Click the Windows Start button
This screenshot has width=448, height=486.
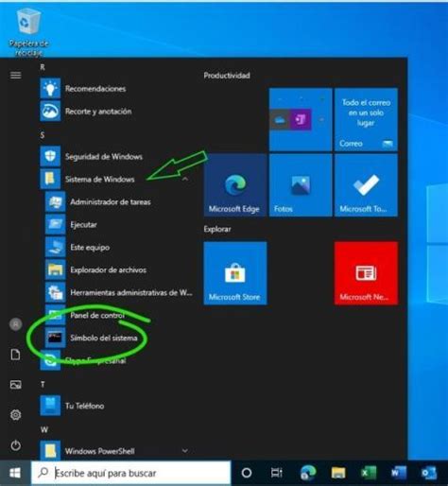tap(15, 473)
